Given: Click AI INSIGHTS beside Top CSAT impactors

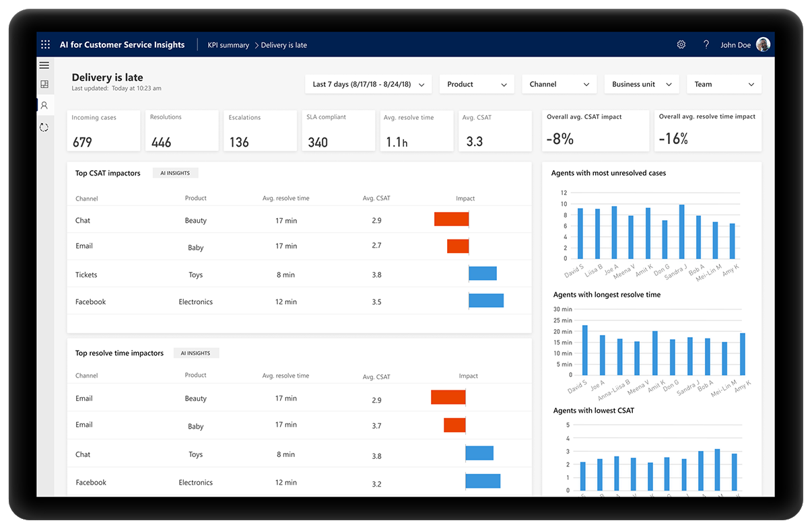Looking at the screenshot, I should 175,172.
